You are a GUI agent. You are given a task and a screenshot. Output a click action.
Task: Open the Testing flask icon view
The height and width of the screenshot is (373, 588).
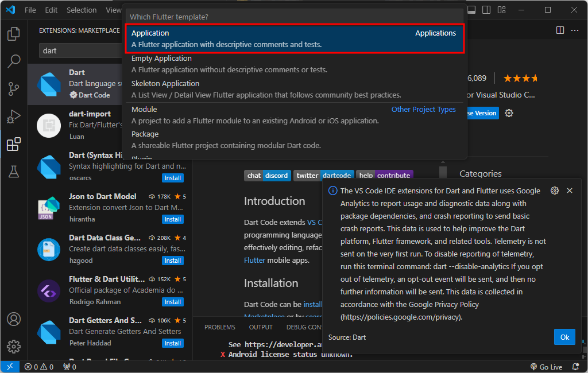pos(14,172)
